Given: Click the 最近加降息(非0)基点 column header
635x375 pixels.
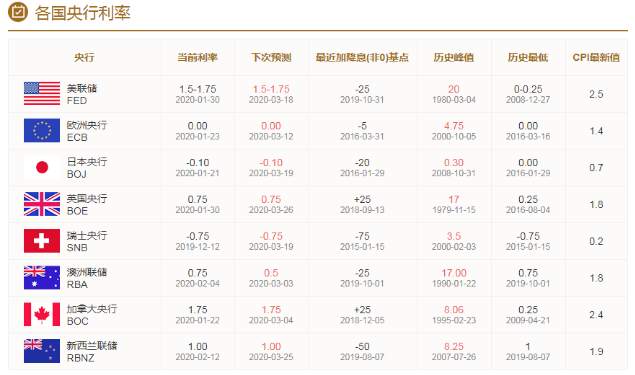Looking at the screenshot, I should point(362,57).
